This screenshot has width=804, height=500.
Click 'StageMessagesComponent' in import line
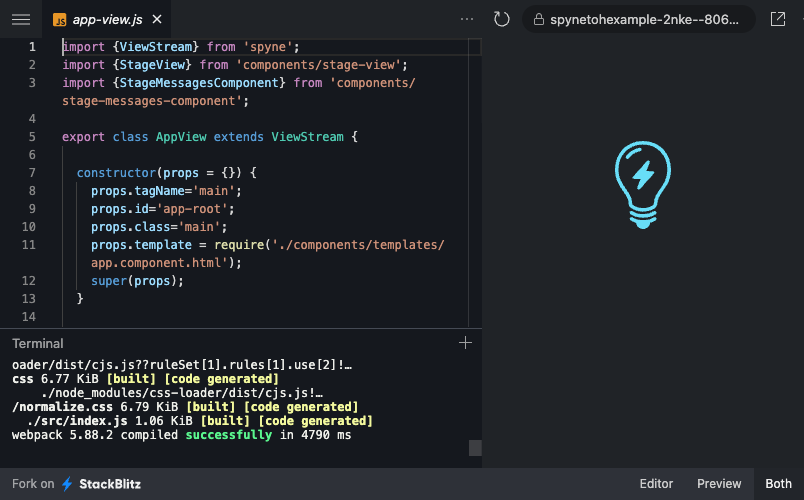(x=199, y=83)
